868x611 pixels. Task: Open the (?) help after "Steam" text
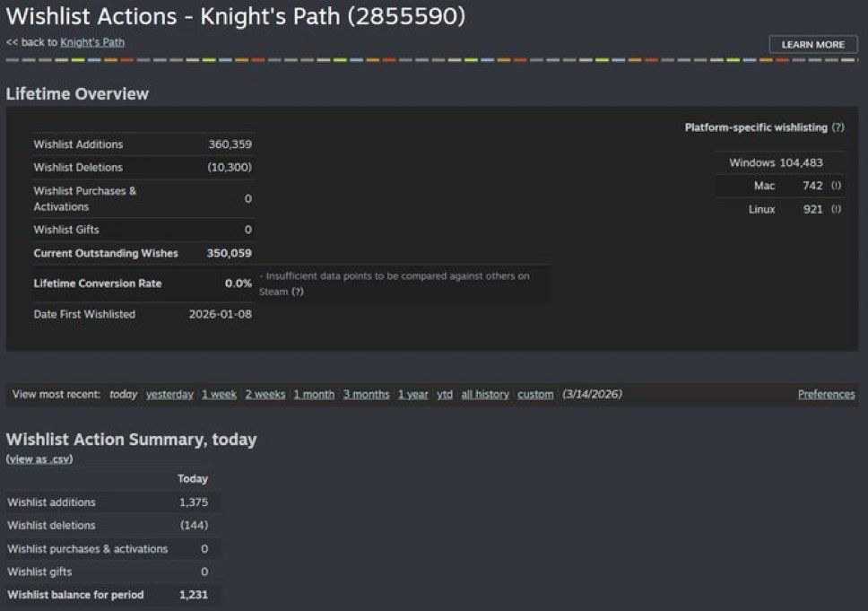[x=297, y=292]
